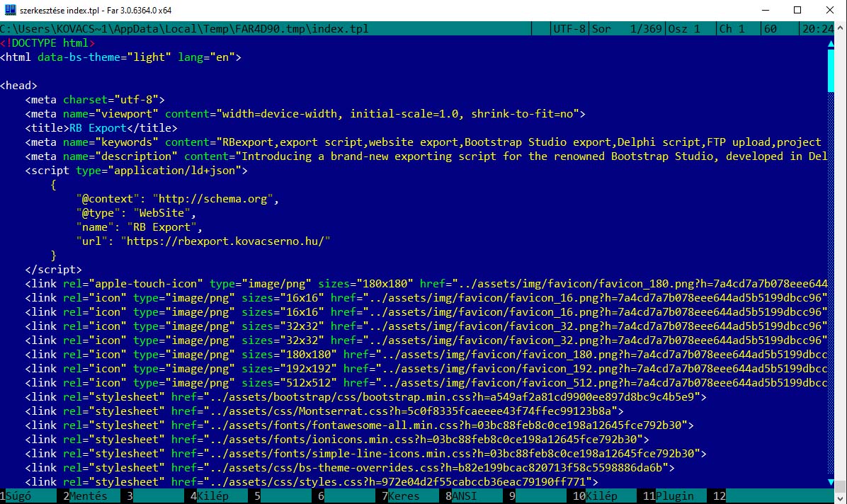Click the number 60 in status line
Screen dimensions: 847x504
click(771, 28)
